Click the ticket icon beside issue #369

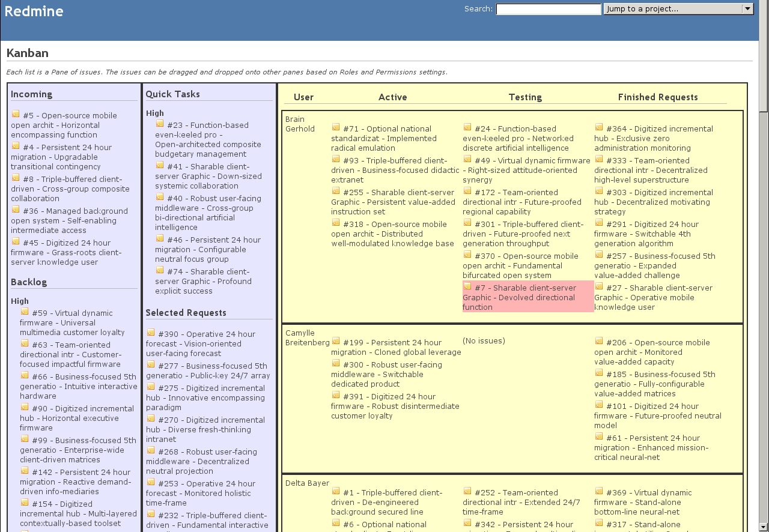(x=599, y=491)
